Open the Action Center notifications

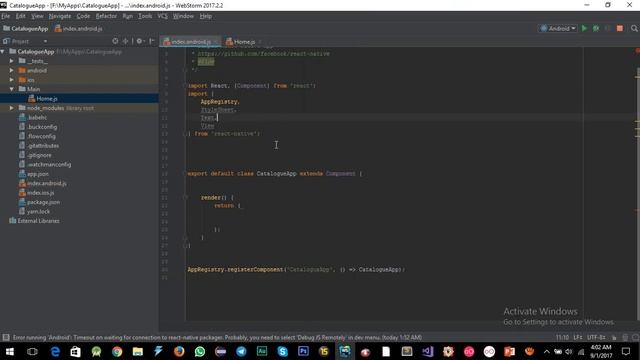coord(626,351)
